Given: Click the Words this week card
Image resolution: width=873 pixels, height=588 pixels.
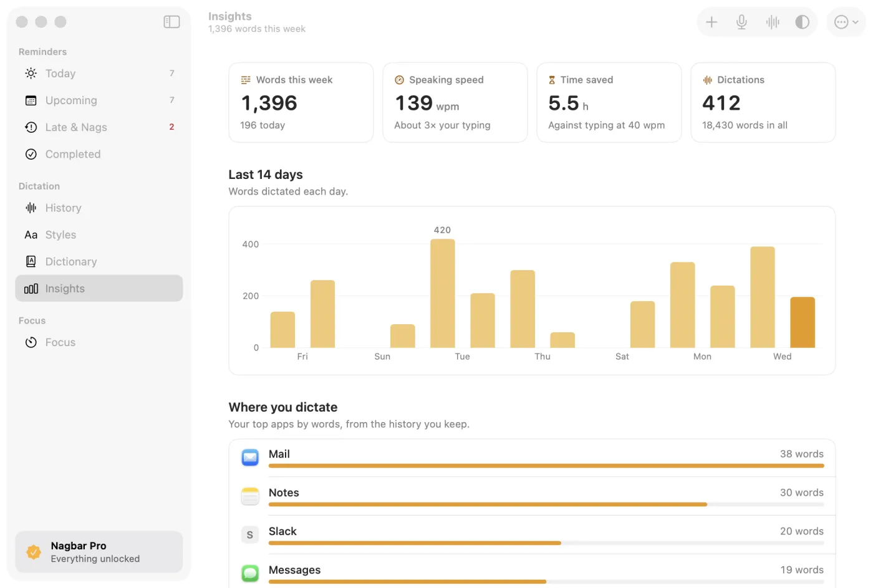Looking at the screenshot, I should coord(301,102).
